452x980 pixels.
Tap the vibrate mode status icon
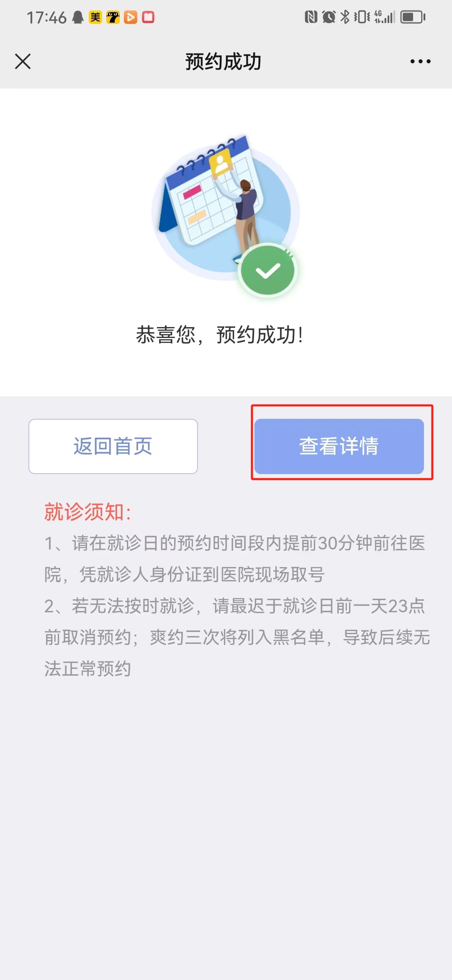click(x=362, y=17)
